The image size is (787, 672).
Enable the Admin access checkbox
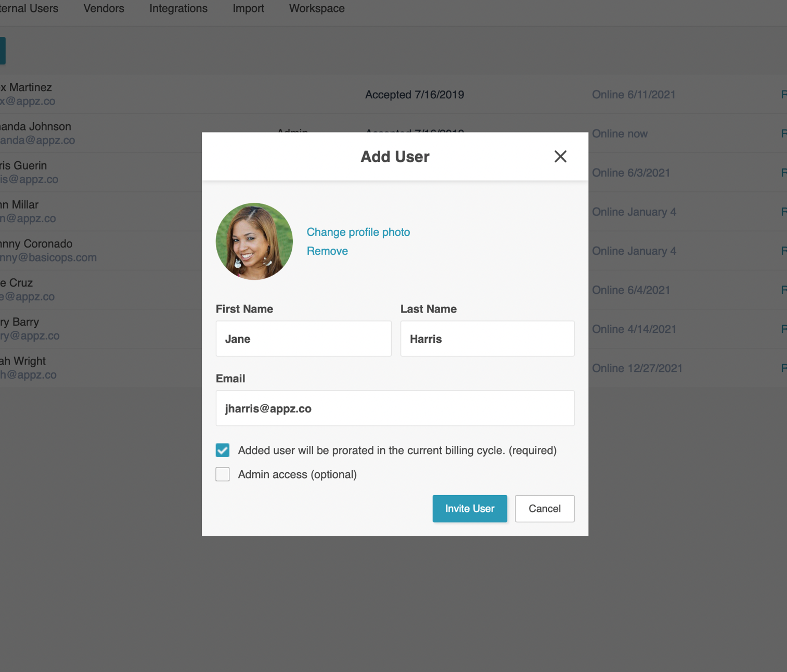(x=223, y=474)
